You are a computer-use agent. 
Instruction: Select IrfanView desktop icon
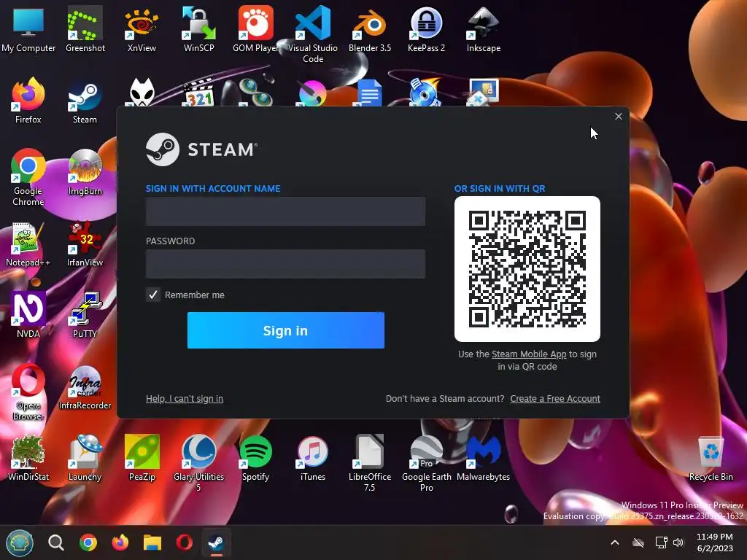click(x=85, y=244)
